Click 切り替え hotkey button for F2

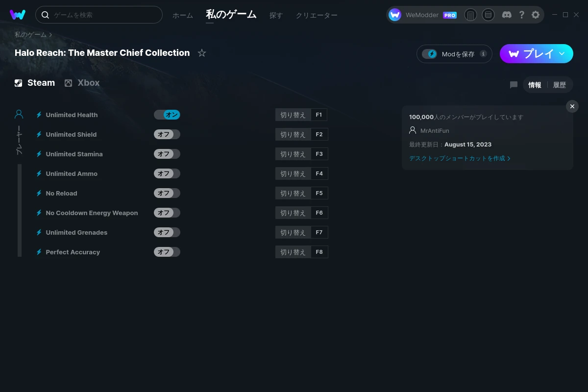pos(293,134)
